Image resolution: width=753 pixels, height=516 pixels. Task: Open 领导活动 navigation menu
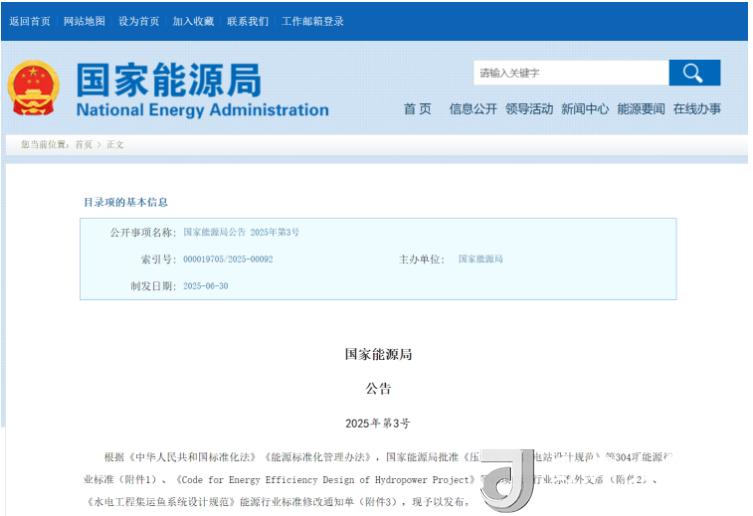tap(529, 109)
